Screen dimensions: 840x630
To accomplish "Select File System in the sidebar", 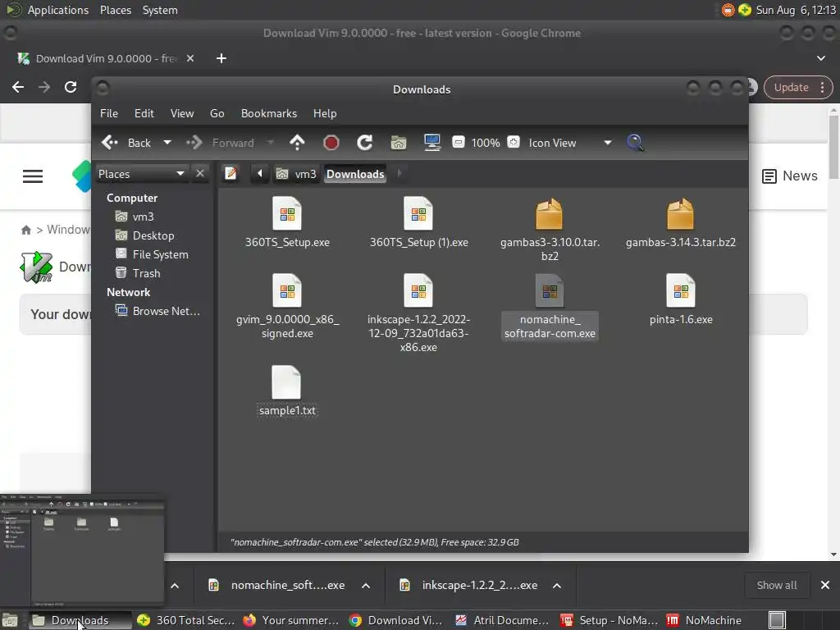I will pos(152,254).
